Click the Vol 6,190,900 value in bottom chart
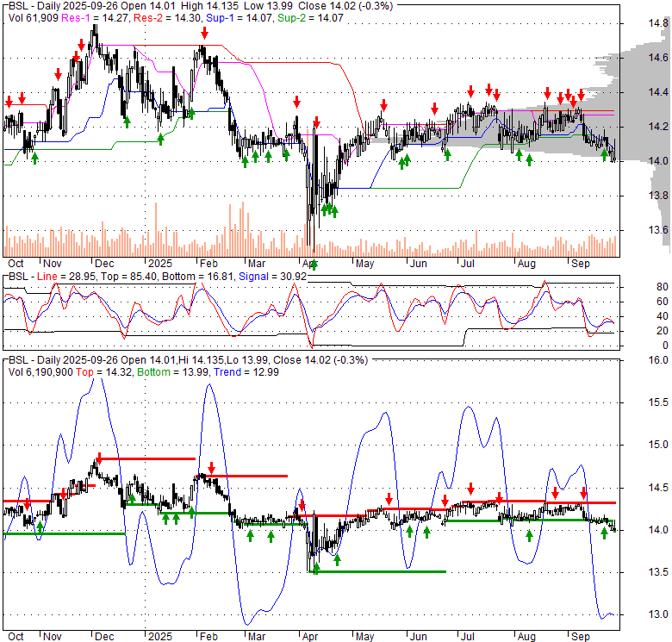Viewport: 672px width, 642px height. point(40,371)
